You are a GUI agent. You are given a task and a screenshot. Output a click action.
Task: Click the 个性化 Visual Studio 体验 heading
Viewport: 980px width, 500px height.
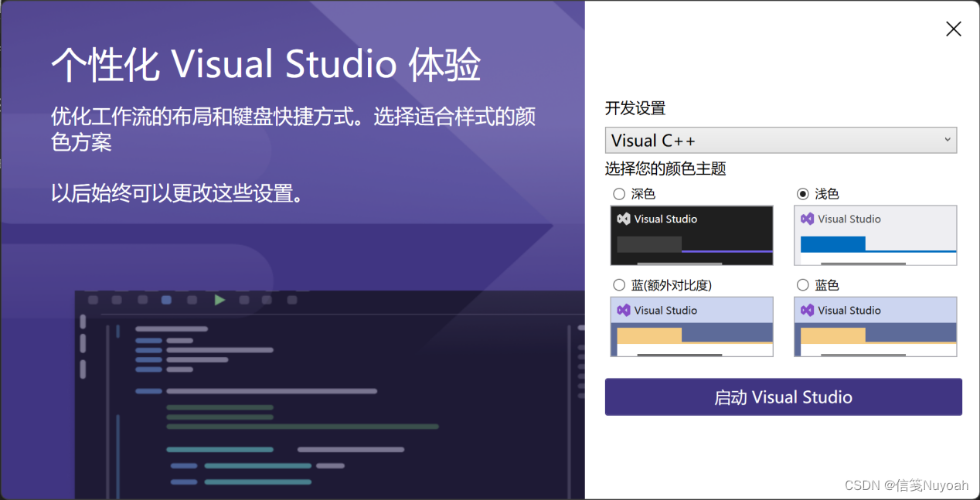[x=266, y=65]
